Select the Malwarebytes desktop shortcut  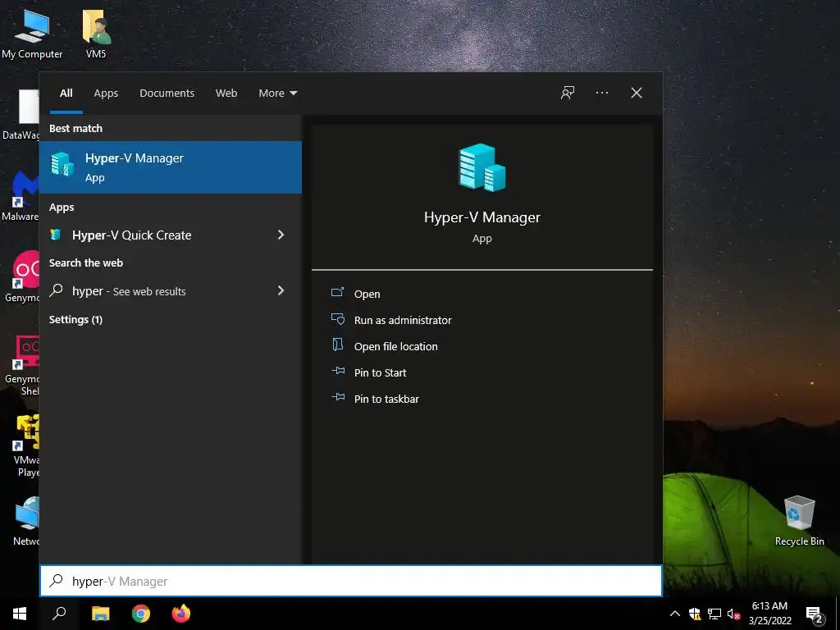[21, 196]
